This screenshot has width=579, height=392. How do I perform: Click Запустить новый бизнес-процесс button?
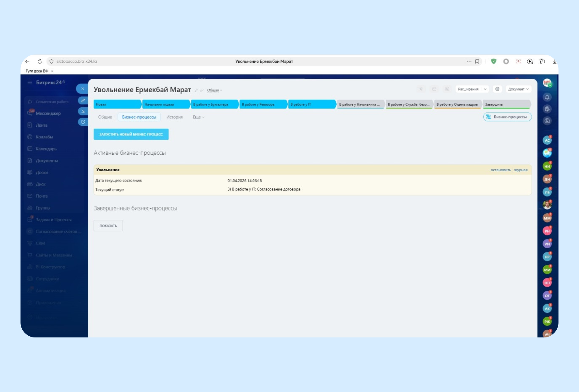pos(131,134)
